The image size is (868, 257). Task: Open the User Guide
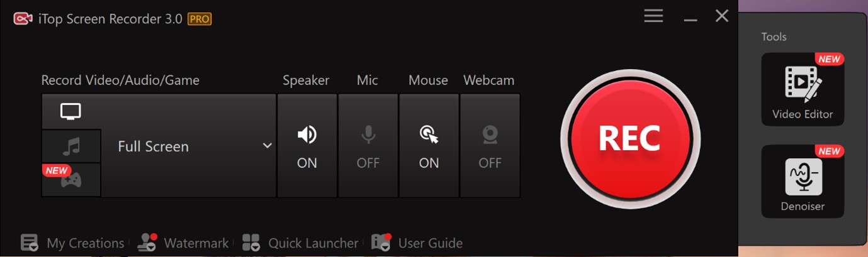coord(417,243)
